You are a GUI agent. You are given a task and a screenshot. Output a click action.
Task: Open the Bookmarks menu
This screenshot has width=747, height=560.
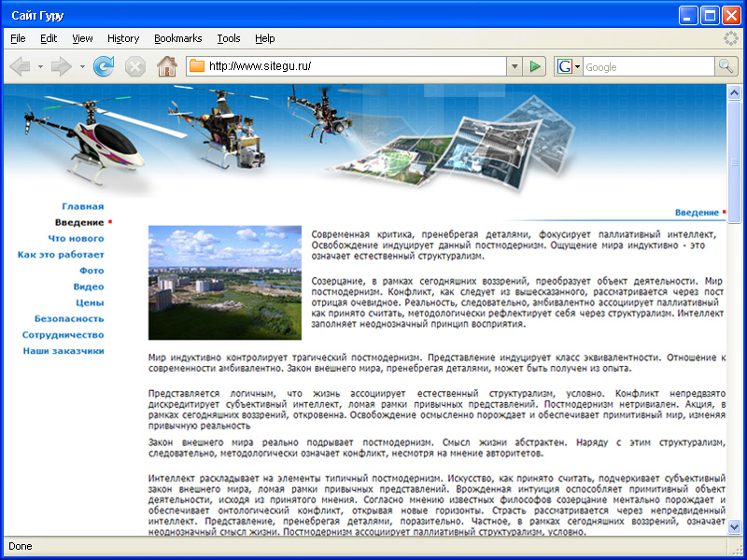(178, 38)
